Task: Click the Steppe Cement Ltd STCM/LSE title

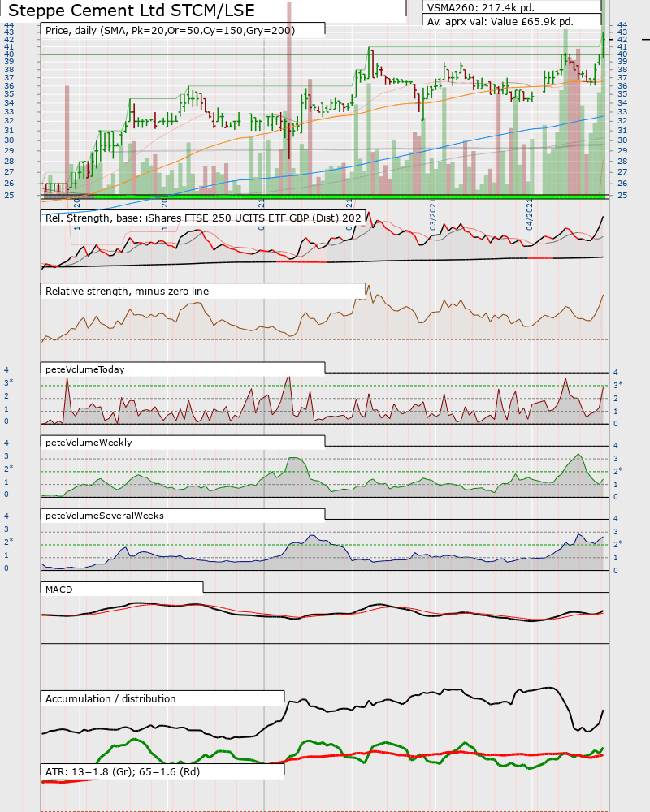Action: point(132,11)
